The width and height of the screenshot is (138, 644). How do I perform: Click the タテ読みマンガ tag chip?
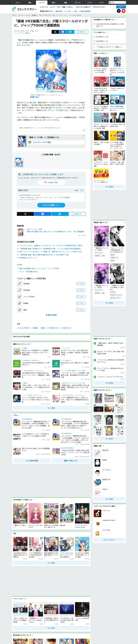point(53,328)
